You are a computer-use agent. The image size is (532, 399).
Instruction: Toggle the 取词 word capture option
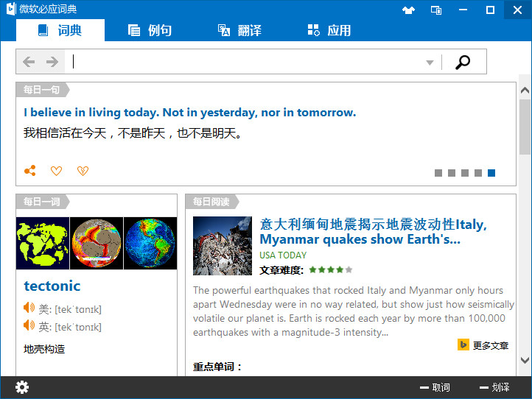(435, 387)
